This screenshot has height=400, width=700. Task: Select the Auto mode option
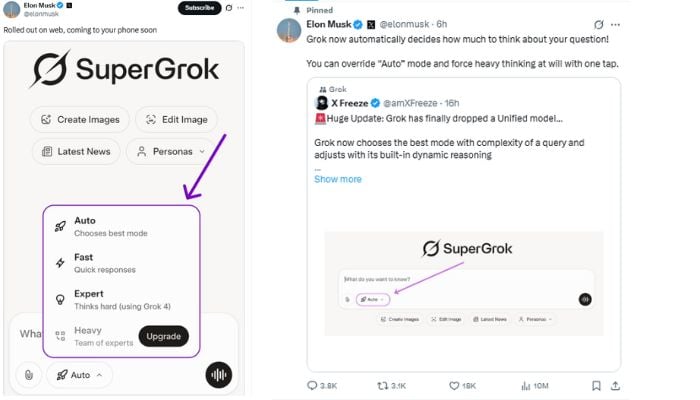tap(110, 226)
